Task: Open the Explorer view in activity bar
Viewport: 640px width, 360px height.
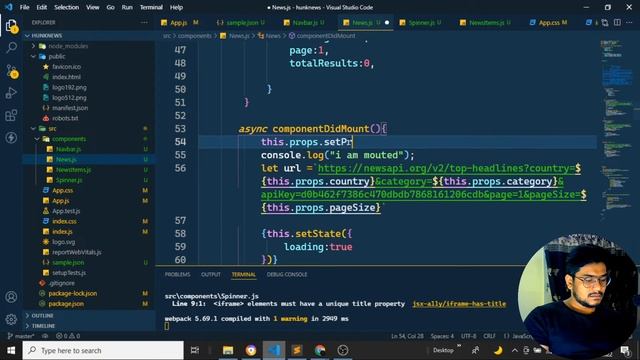Action: (x=11, y=26)
